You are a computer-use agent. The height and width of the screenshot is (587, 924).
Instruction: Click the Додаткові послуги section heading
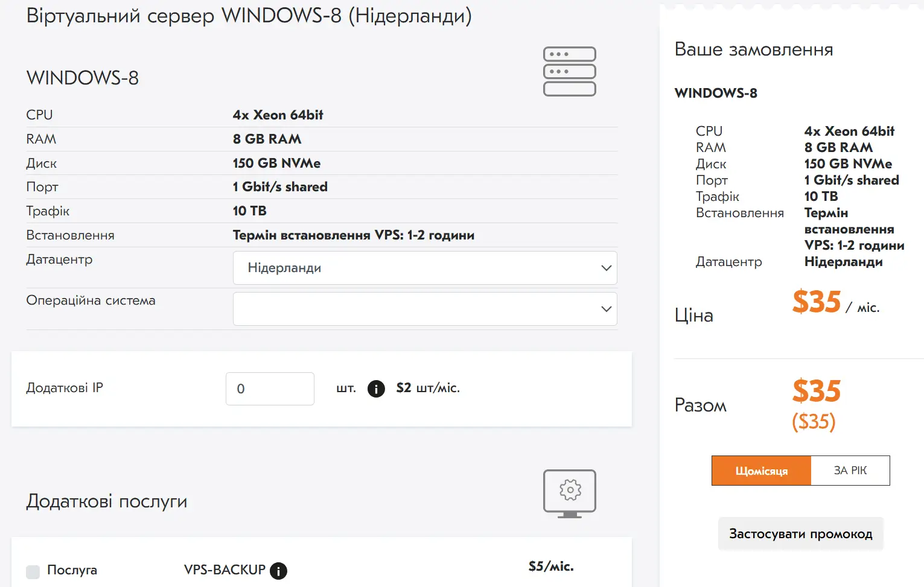(x=107, y=501)
